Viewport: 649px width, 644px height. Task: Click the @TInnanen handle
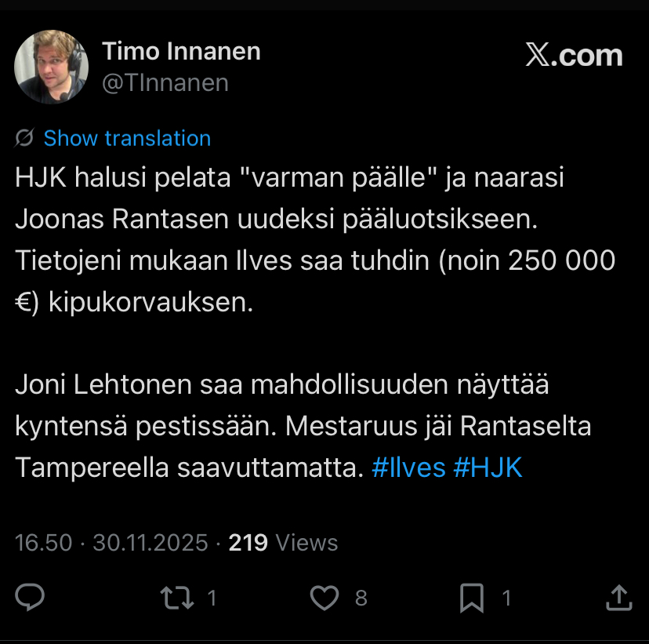click(x=165, y=82)
